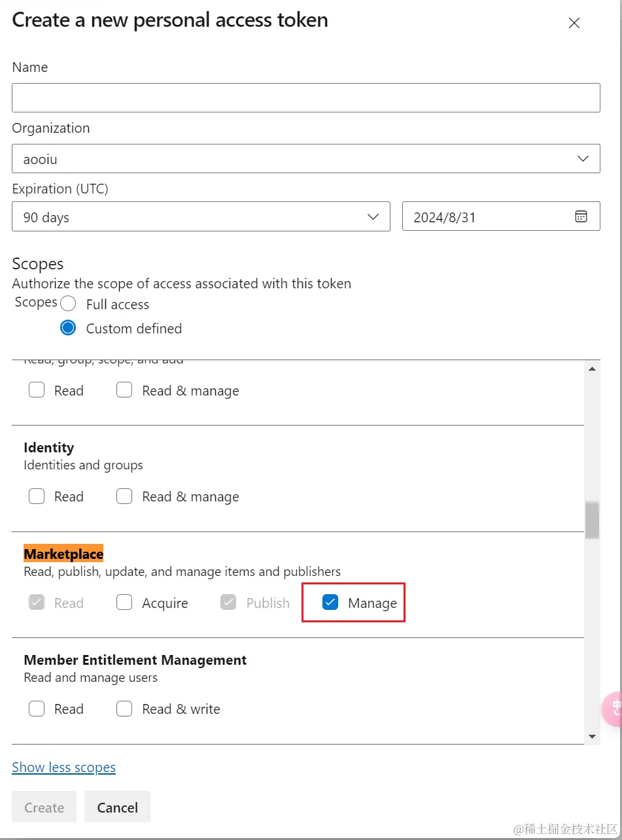The image size is (622, 840).
Task: Click the Member Entitlement Management heading
Action: pyautogui.click(x=135, y=660)
